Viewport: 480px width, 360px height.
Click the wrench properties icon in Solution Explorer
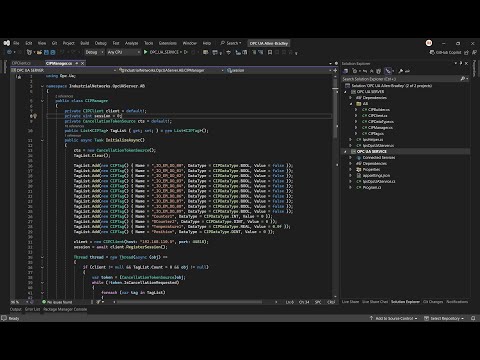[400, 71]
